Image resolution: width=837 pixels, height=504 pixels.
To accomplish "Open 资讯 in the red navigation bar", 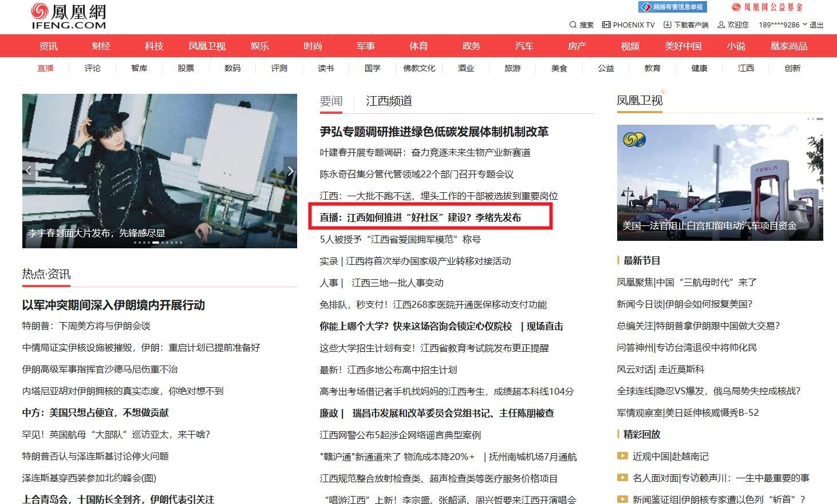I will (49, 46).
